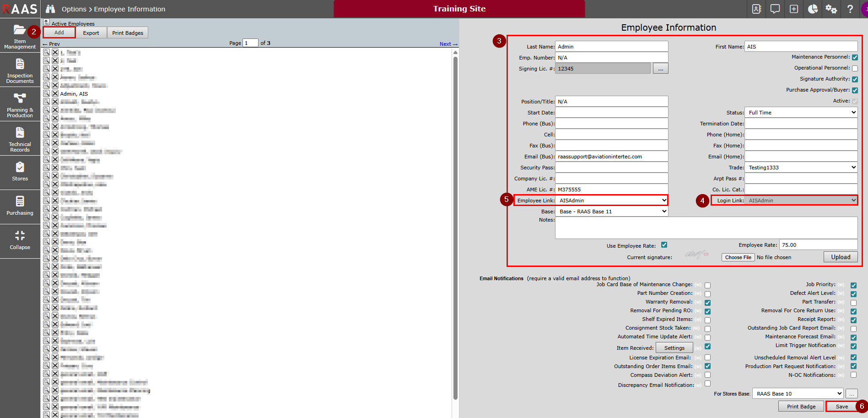This screenshot has height=418, width=868.
Task: Open the Base dropdown list
Action: coord(612,212)
